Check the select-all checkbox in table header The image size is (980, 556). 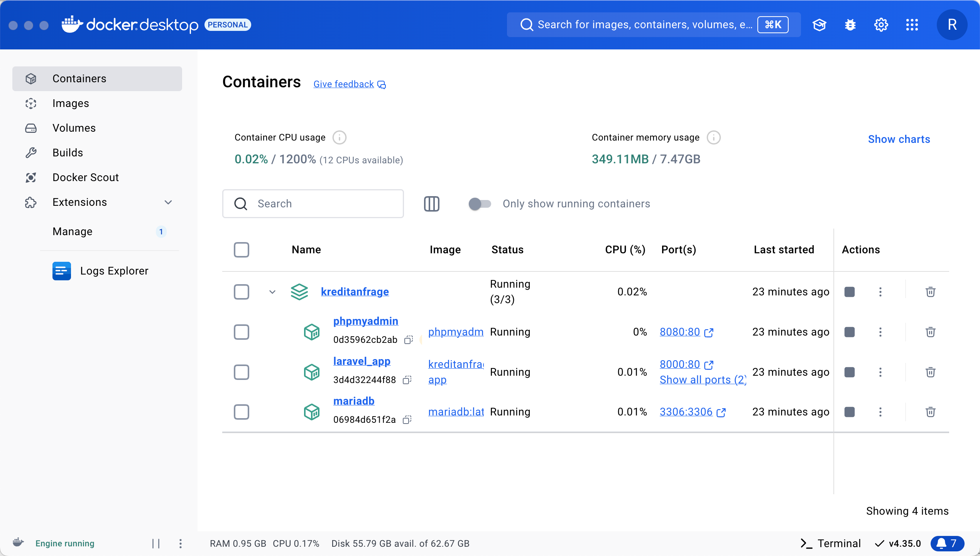(242, 250)
